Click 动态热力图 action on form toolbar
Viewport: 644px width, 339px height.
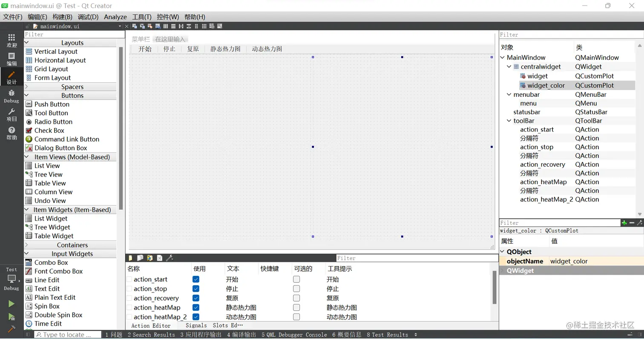pos(267,49)
